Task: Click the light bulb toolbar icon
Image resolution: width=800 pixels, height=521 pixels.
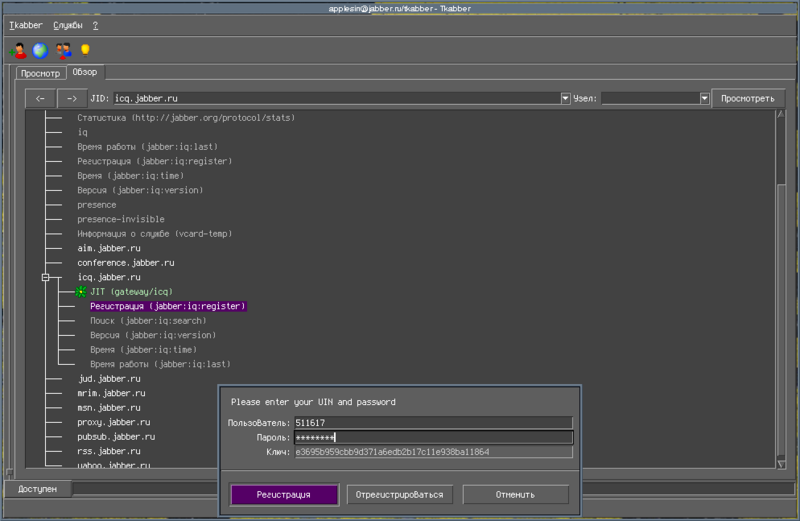Action: (85, 50)
